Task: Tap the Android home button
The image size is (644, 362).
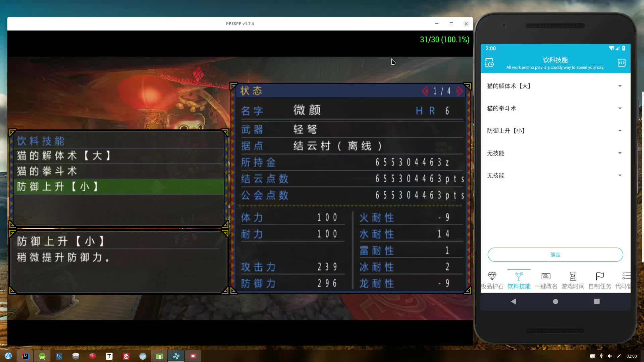Action: 555,302
